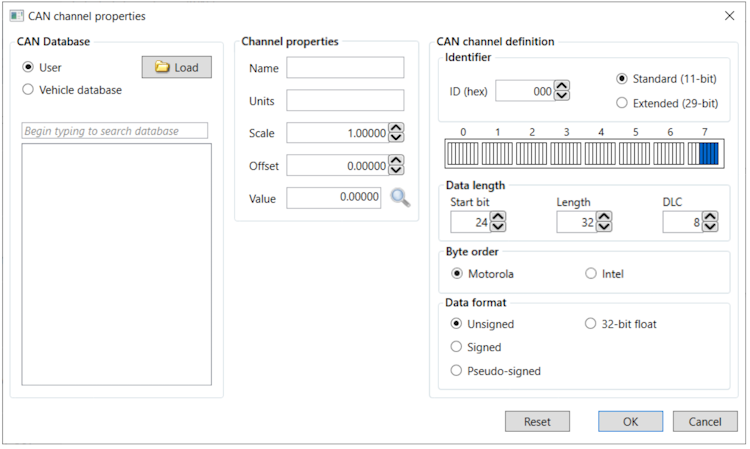
Task: Set data format to 32-bit float
Action: coord(590,324)
